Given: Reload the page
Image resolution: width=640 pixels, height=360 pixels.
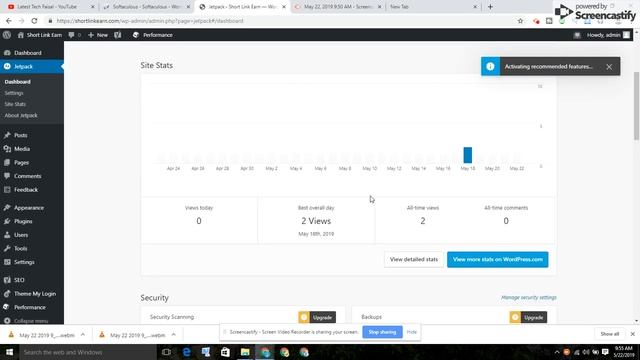Looking at the screenshot, I should (x=34, y=21).
